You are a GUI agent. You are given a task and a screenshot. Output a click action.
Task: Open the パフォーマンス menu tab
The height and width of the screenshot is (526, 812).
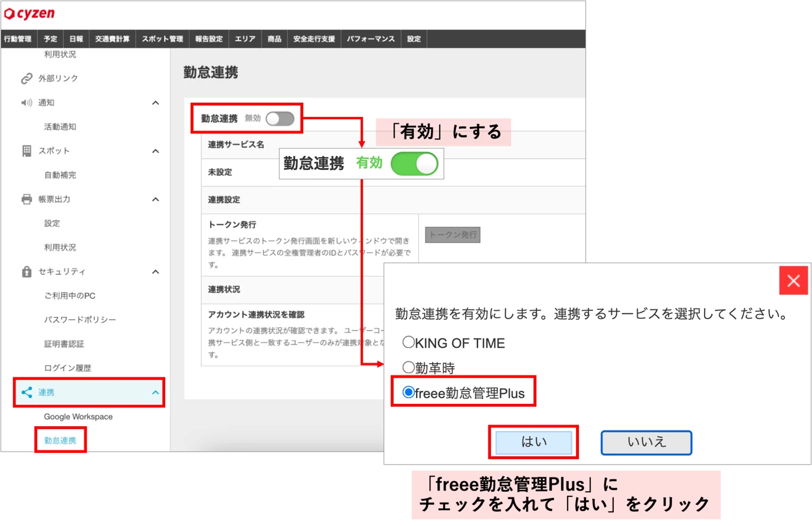[x=371, y=39]
